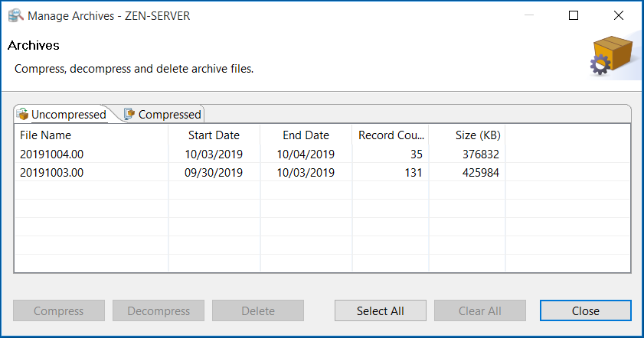Sort by Start Date column header
The width and height of the screenshot is (644, 338).
pos(214,135)
